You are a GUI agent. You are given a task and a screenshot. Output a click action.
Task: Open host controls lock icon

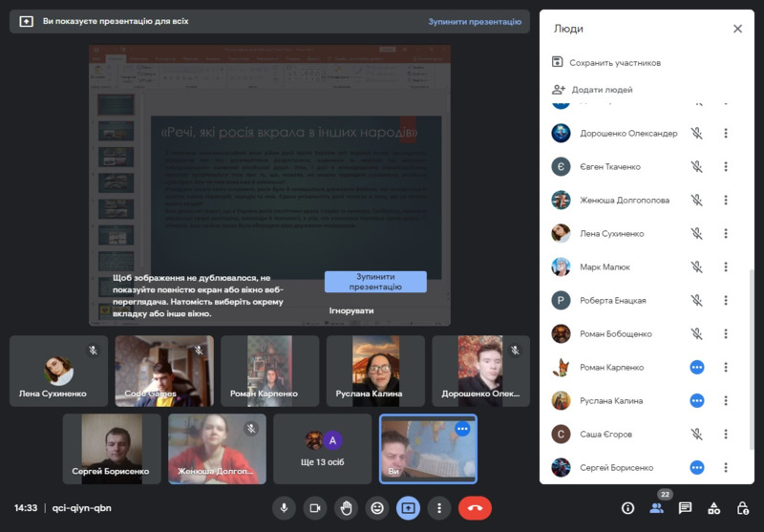tap(742, 508)
